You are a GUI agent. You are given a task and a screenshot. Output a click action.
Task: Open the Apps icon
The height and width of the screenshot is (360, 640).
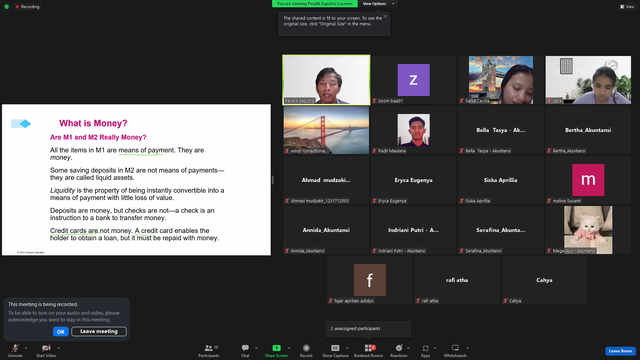pyautogui.click(x=425, y=348)
